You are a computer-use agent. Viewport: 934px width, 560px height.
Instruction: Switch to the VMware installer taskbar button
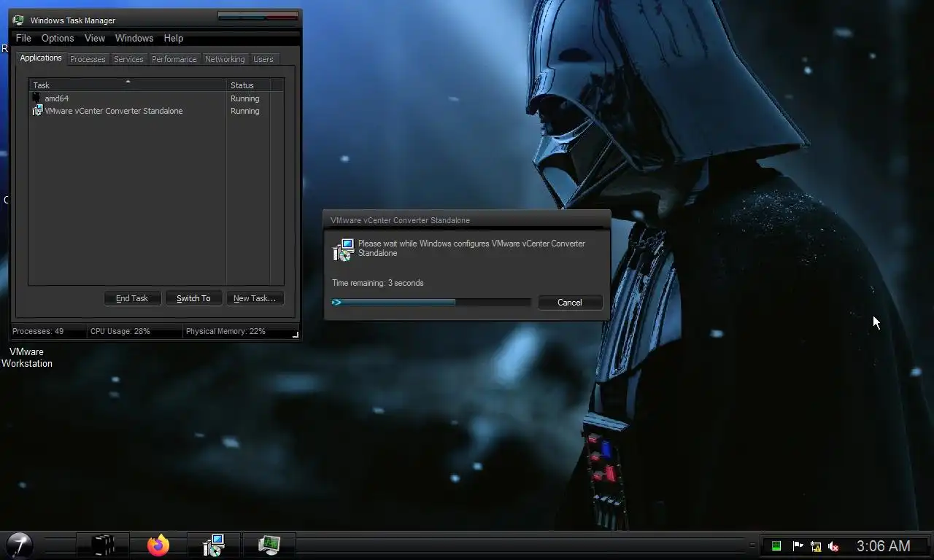(x=213, y=545)
